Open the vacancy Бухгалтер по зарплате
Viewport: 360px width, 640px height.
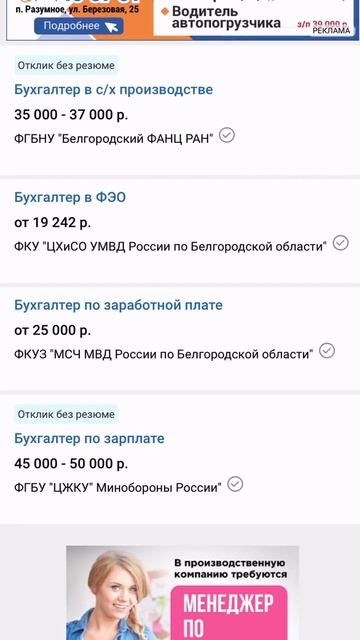coord(89,438)
